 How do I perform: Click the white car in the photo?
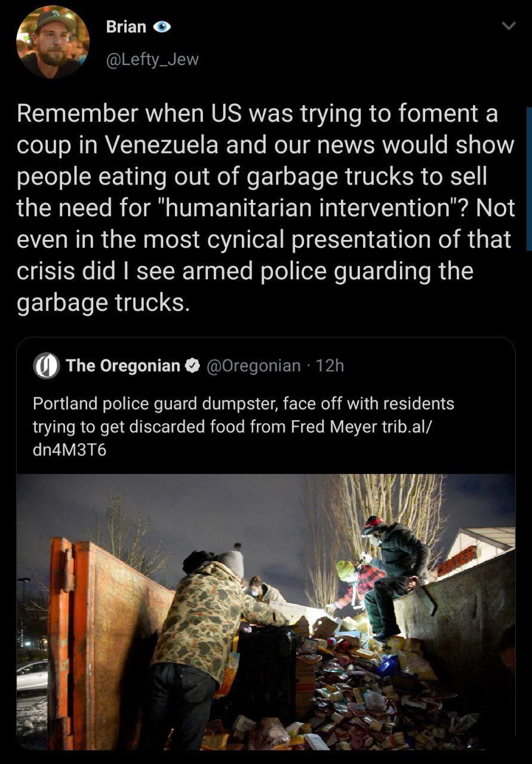tap(32, 676)
